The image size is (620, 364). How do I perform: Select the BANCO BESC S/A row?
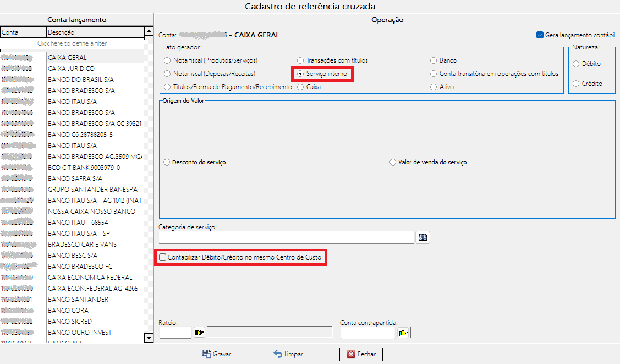click(72, 256)
